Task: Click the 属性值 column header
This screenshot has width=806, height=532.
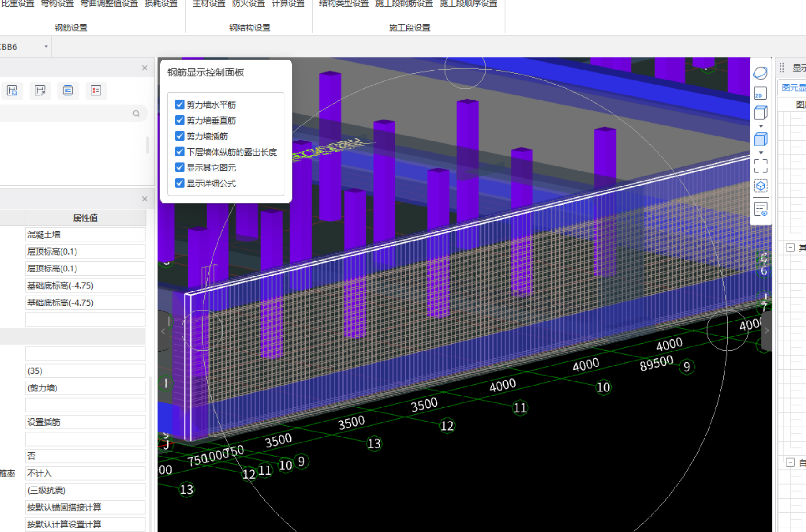Action: tap(85, 218)
